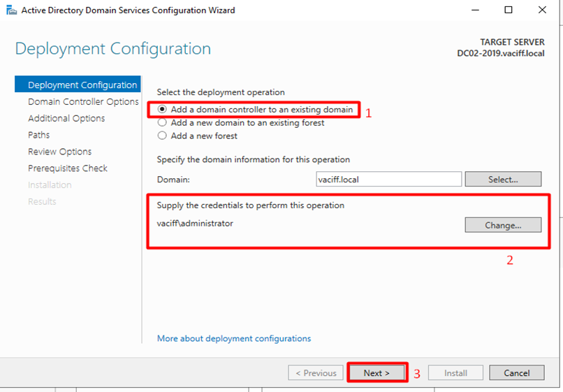Click the Previous button

[316, 373]
